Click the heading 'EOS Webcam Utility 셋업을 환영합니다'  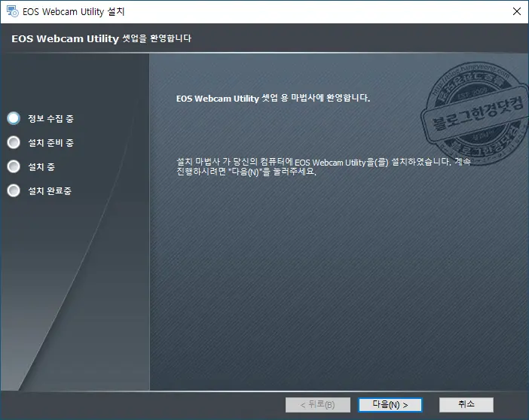[101, 39]
